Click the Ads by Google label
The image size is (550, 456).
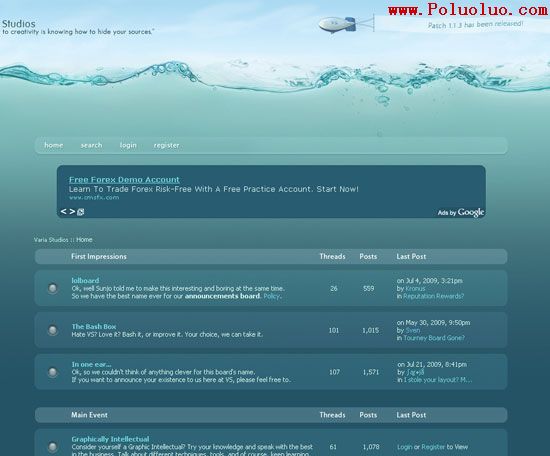[461, 212]
